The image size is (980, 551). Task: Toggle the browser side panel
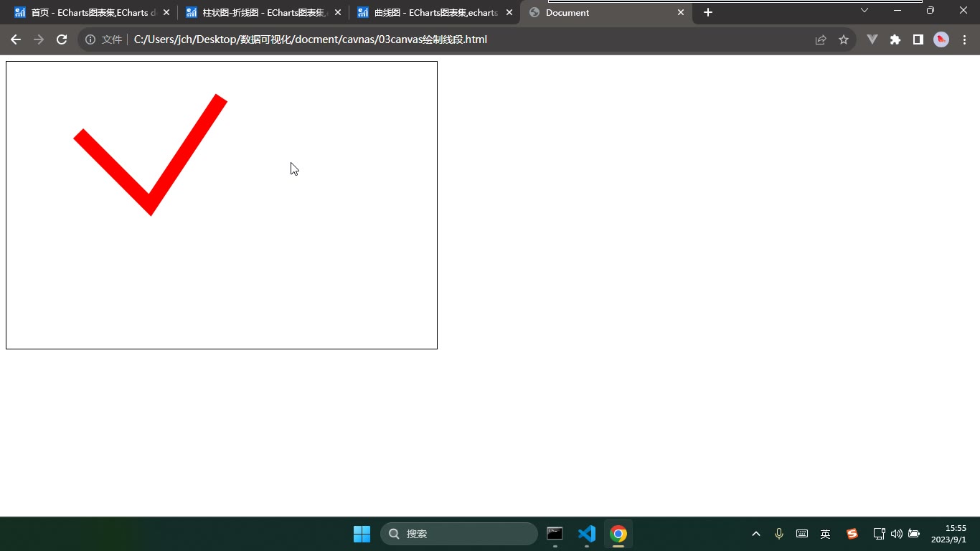(x=918, y=39)
